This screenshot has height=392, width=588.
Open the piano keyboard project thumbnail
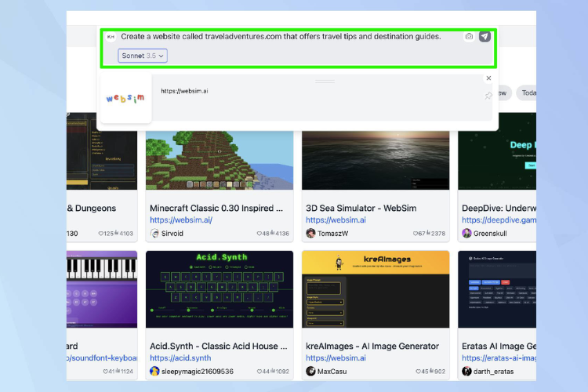point(102,289)
